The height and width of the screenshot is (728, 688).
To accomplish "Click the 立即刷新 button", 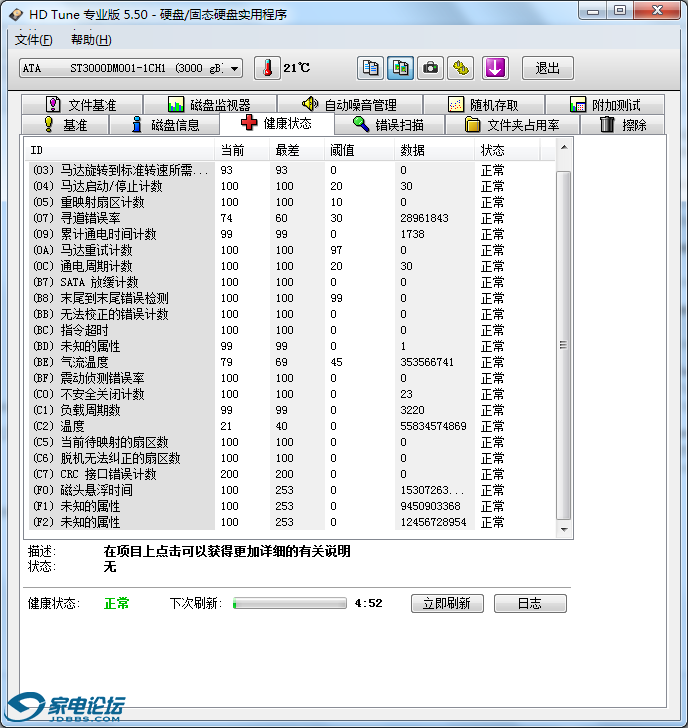I will 447,603.
